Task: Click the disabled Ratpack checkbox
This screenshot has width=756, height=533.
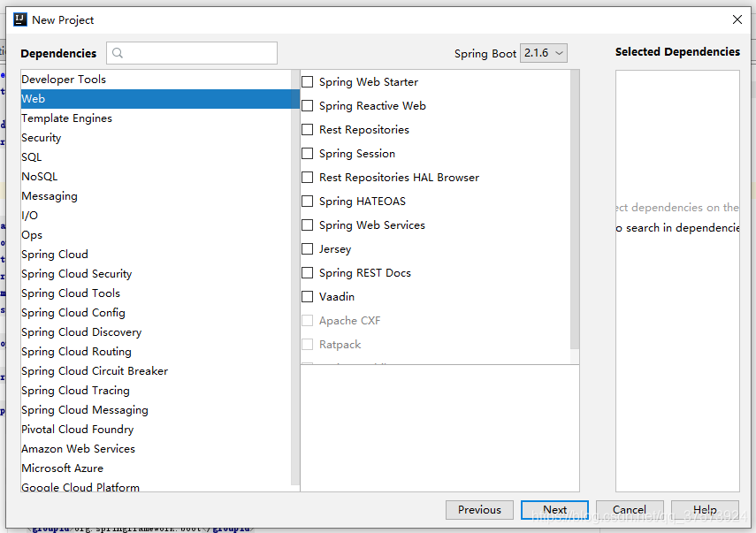Action: coord(307,345)
